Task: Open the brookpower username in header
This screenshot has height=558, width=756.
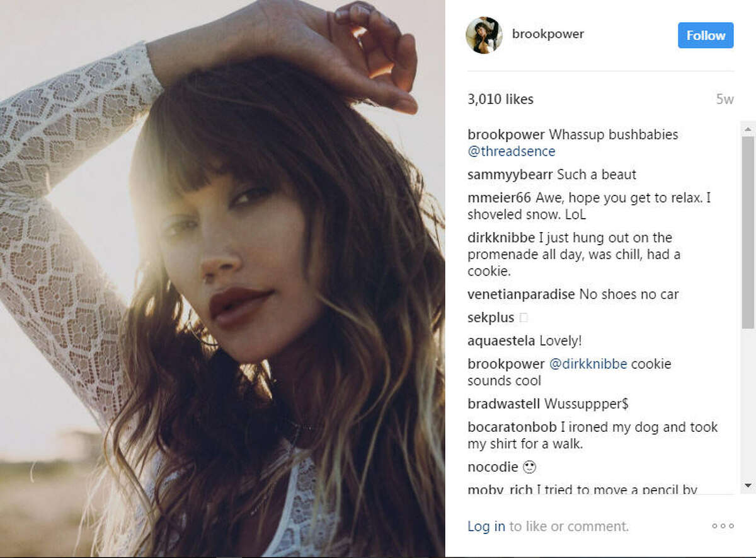Action: (548, 34)
